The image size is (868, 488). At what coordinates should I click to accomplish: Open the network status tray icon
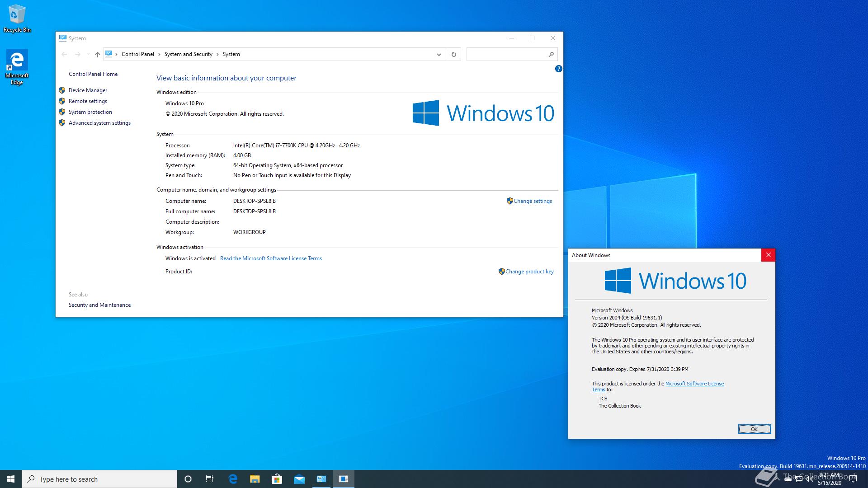(799, 479)
